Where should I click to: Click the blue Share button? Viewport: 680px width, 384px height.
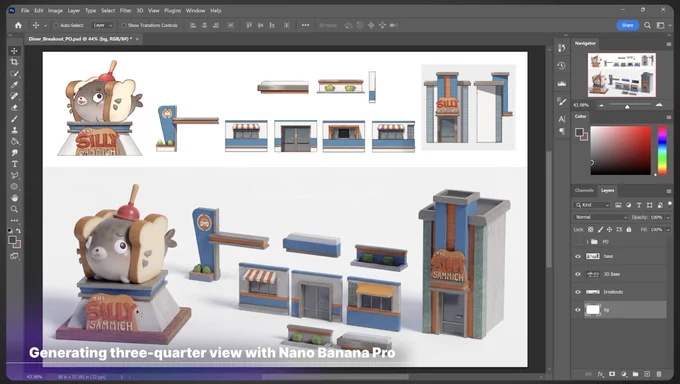pos(627,25)
